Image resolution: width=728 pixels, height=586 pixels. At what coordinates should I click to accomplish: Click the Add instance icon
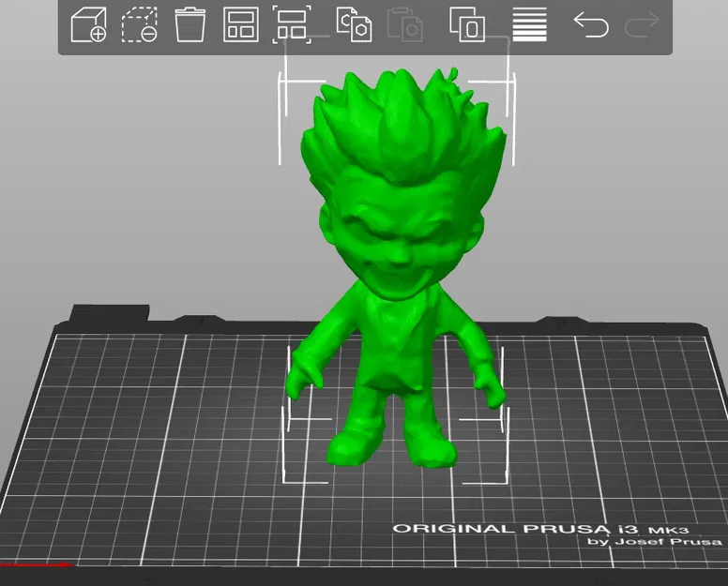pos(467,25)
